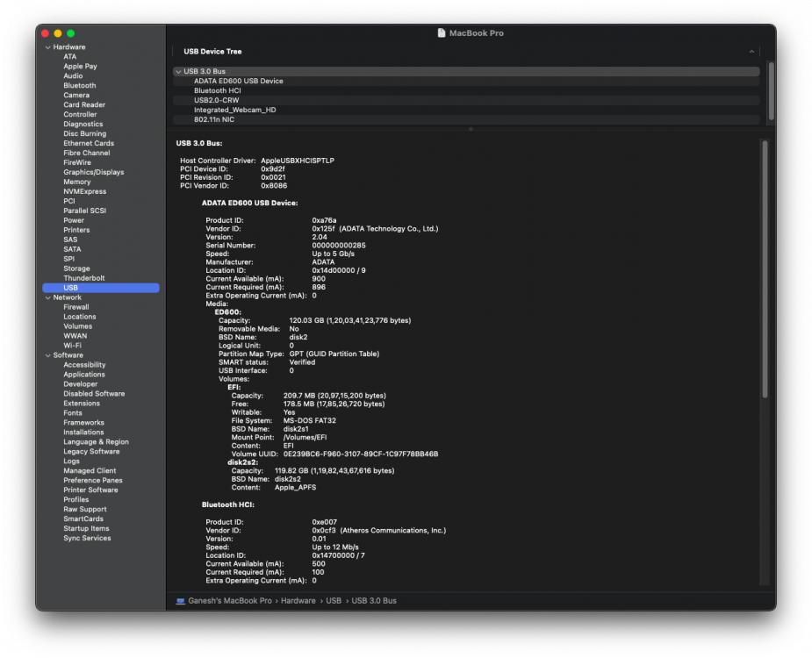Click the device tree pane scrollbar

pos(771,91)
